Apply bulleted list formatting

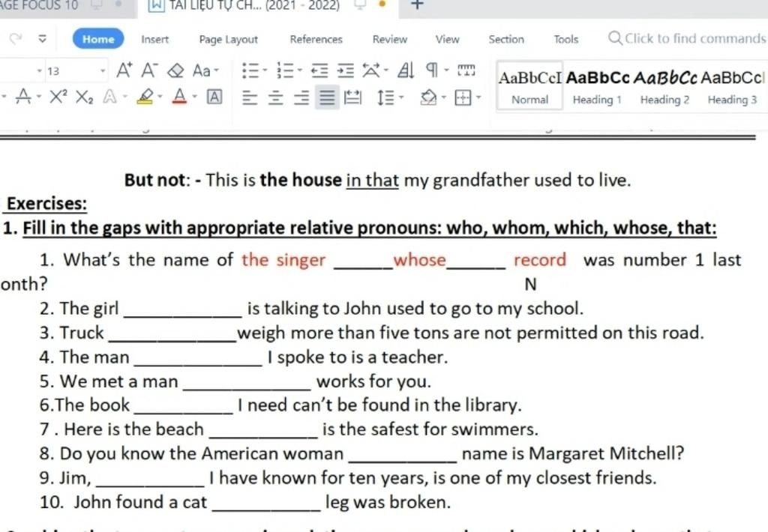pyautogui.click(x=250, y=70)
